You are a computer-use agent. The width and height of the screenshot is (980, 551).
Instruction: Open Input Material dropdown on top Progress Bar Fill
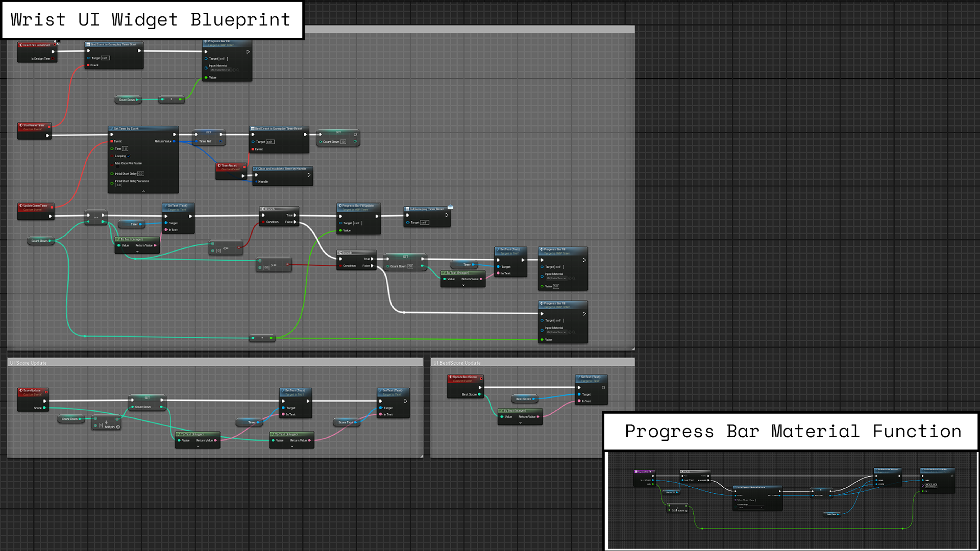point(220,70)
